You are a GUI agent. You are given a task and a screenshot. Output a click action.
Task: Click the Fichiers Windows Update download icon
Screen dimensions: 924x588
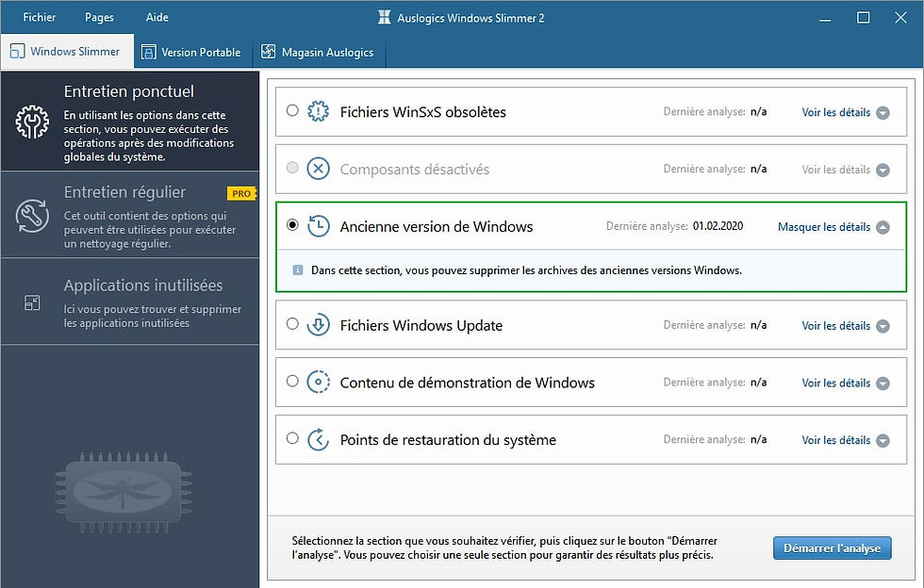(x=319, y=325)
